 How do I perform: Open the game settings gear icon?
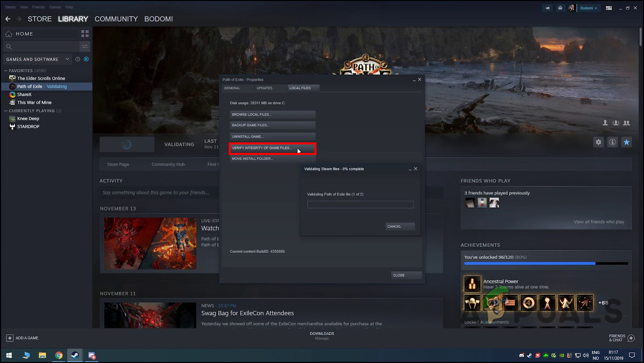(598, 142)
